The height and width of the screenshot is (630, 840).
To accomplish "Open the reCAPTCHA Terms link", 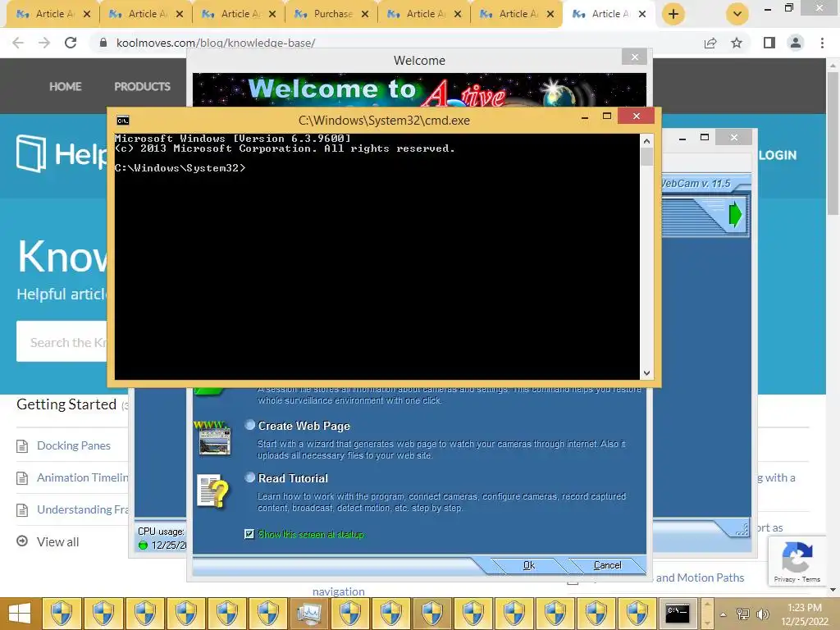I will click(x=811, y=579).
